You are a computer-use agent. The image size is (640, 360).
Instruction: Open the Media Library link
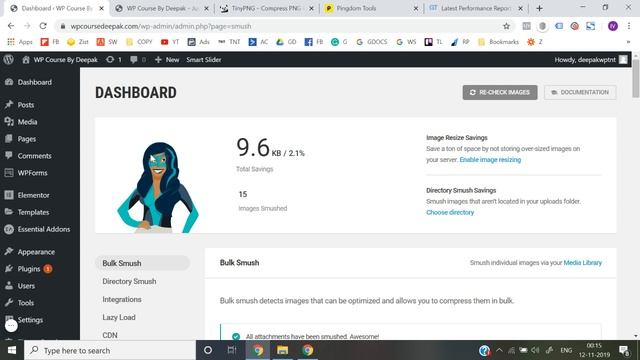point(582,263)
